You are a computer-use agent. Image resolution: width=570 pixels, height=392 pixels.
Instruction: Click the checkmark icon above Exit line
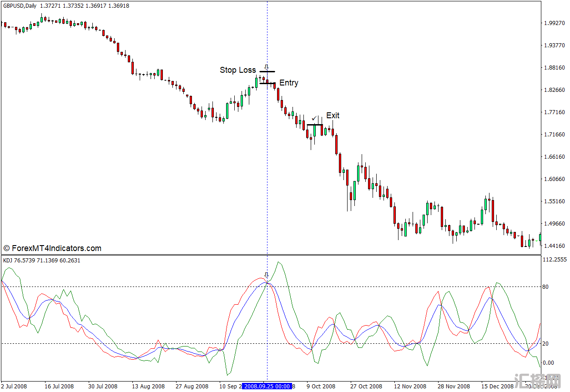click(x=314, y=119)
